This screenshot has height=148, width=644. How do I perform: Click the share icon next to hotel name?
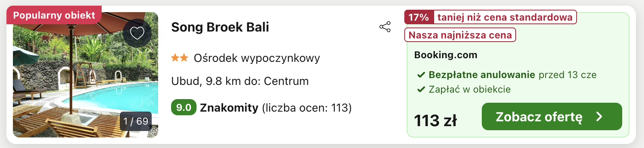[385, 27]
